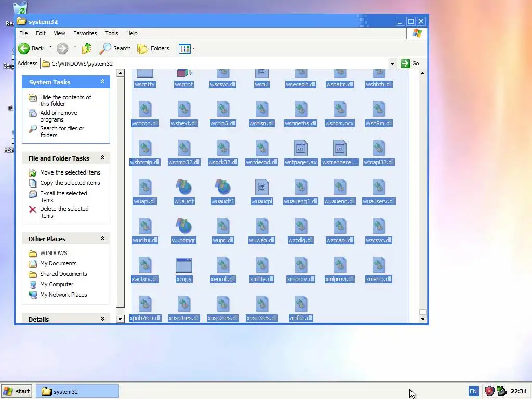
Task: Click the red security shield tray icon
Action: (x=489, y=391)
